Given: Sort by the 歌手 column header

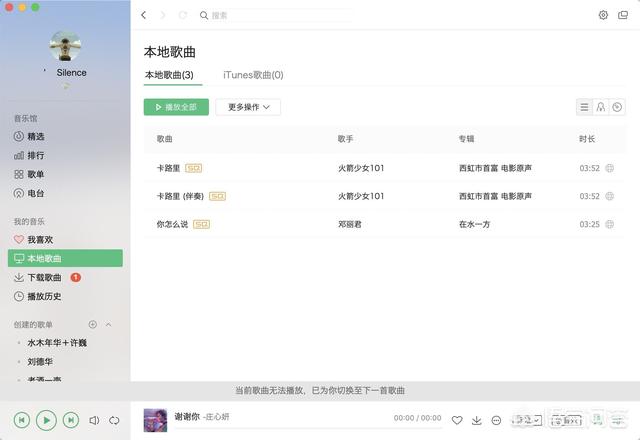Looking at the screenshot, I should 345,139.
